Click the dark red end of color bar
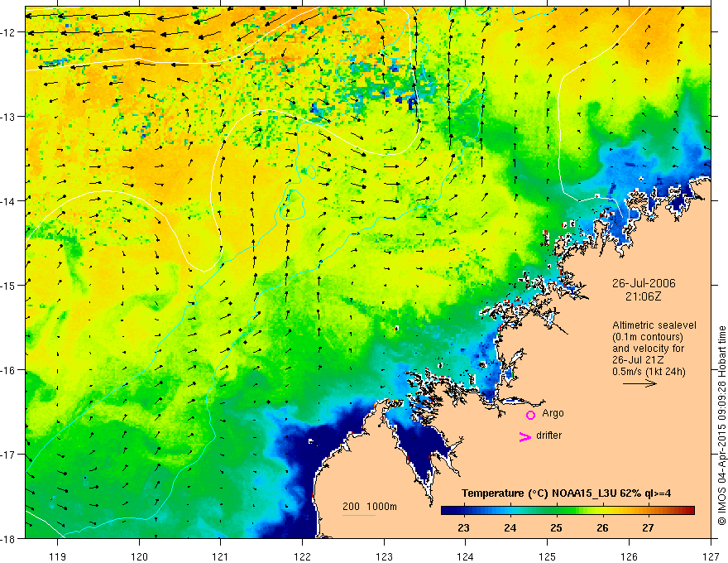 point(690,511)
